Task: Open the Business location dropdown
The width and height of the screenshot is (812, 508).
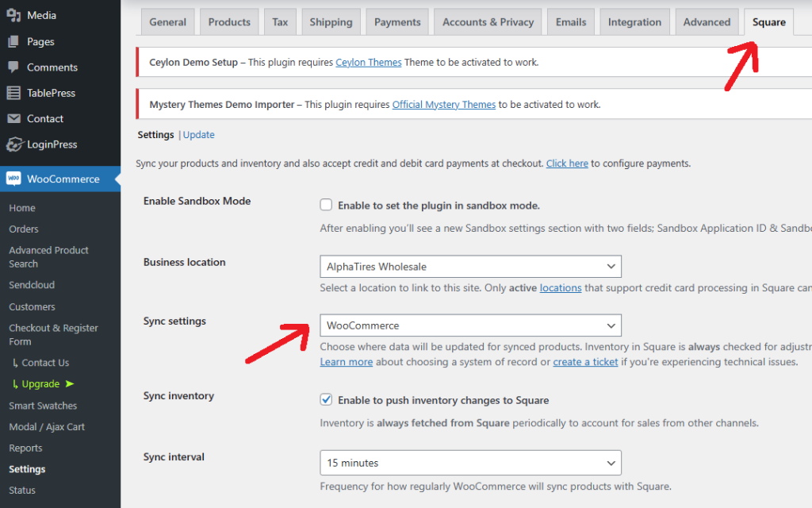Action: click(470, 267)
